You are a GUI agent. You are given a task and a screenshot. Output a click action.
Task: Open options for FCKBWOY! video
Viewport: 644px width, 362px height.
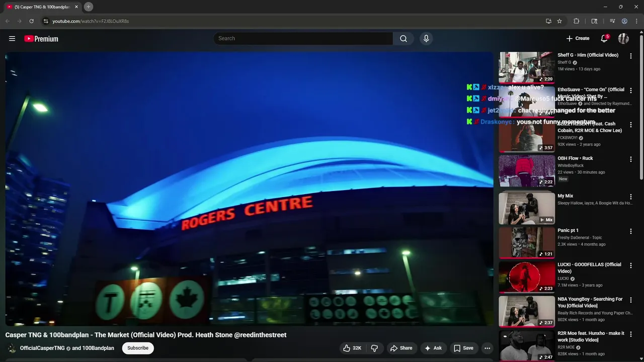click(x=631, y=125)
